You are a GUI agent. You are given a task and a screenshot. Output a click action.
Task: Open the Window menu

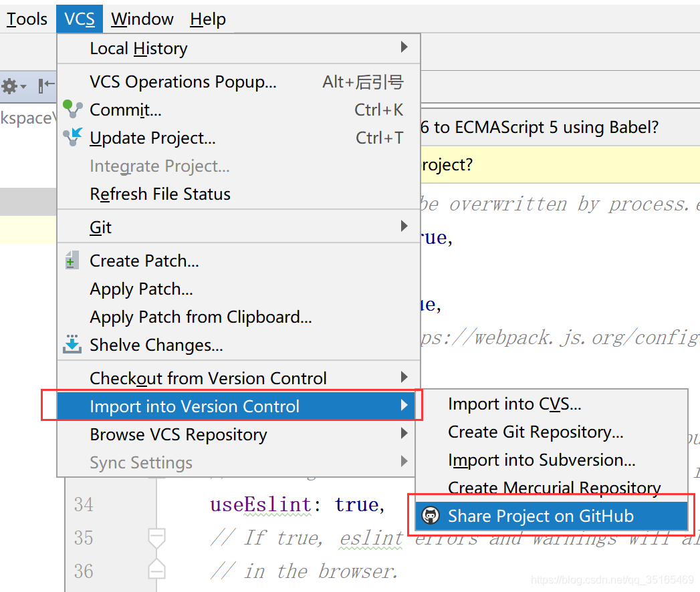tap(142, 19)
